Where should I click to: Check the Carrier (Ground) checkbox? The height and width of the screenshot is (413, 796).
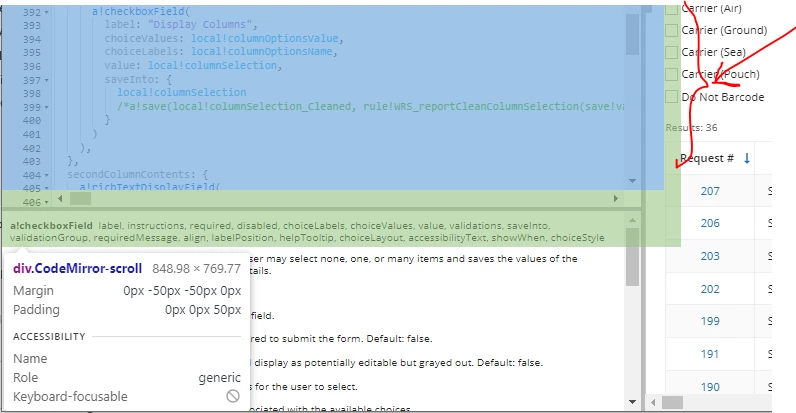pyautogui.click(x=672, y=30)
